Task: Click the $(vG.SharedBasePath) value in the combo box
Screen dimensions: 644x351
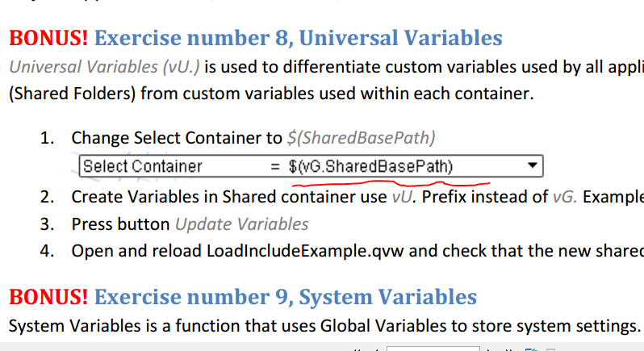Action: [370, 166]
